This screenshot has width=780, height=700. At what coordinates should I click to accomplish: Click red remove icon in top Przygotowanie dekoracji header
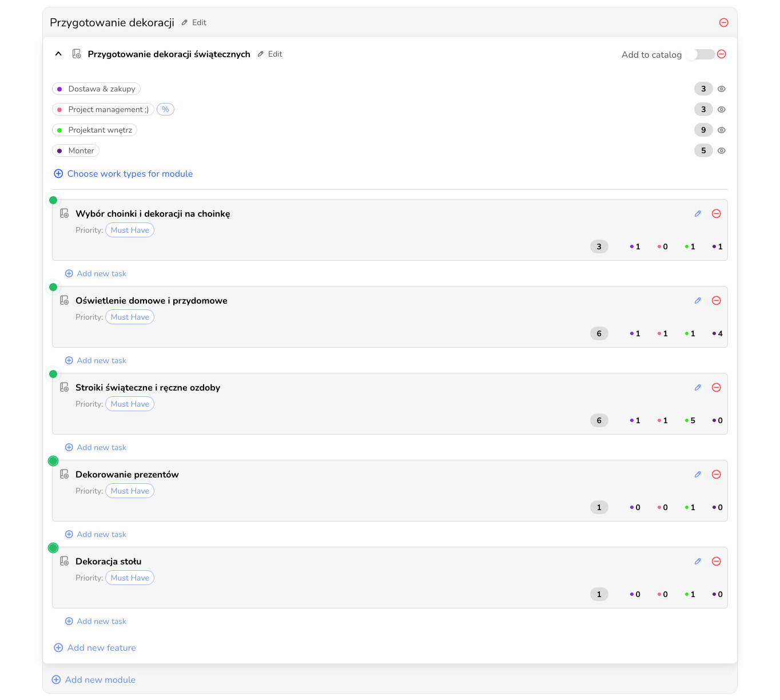723,23
